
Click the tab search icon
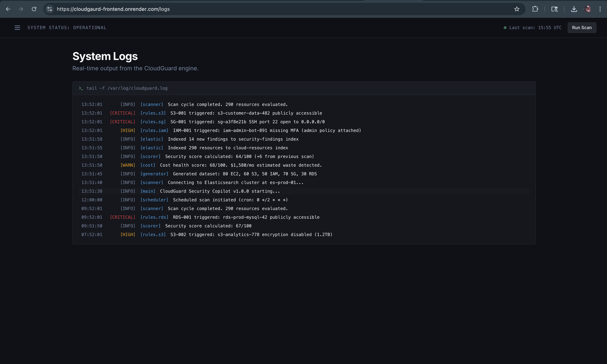tap(554, 9)
